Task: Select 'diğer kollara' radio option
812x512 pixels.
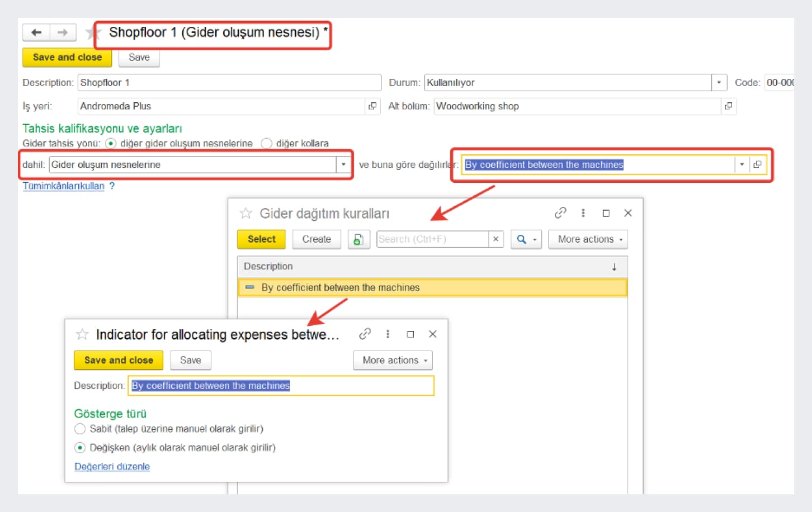Action: (267, 144)
